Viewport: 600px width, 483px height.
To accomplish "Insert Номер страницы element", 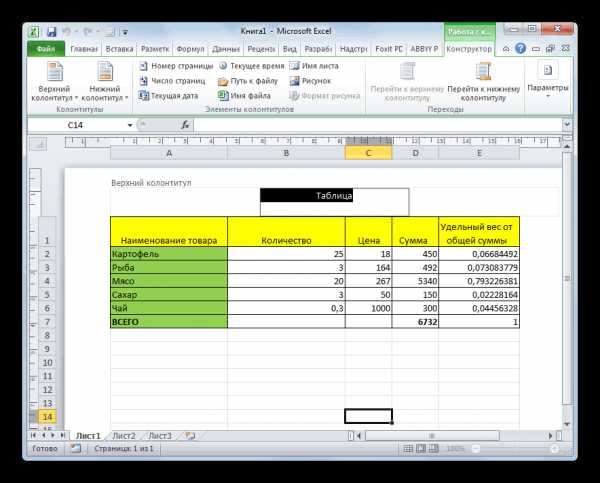I will 176,66.
